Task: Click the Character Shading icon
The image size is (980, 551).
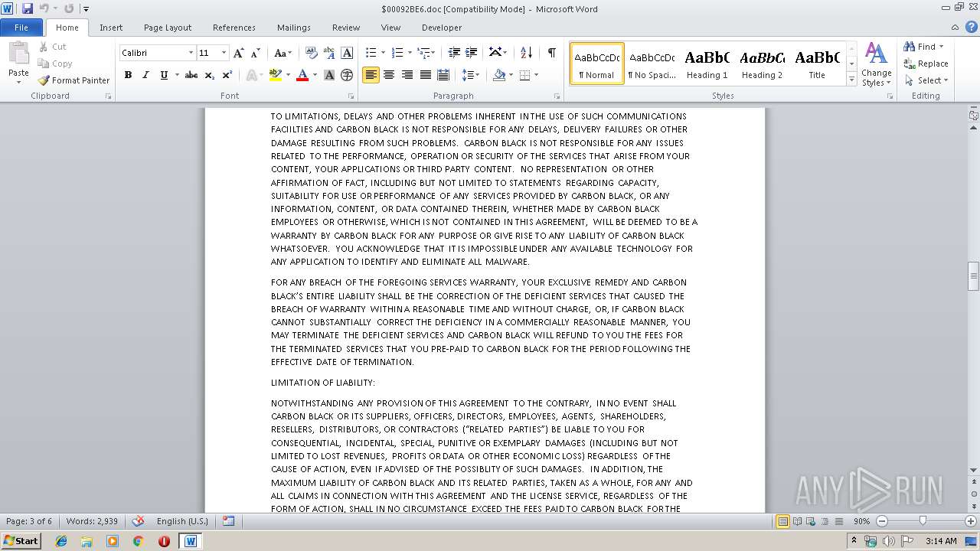Action: coord(329,75)
